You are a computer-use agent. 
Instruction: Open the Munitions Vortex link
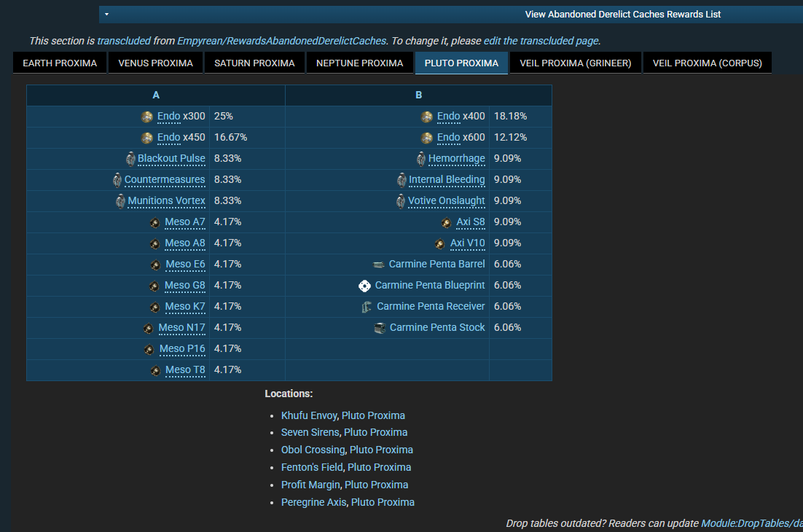166,201
